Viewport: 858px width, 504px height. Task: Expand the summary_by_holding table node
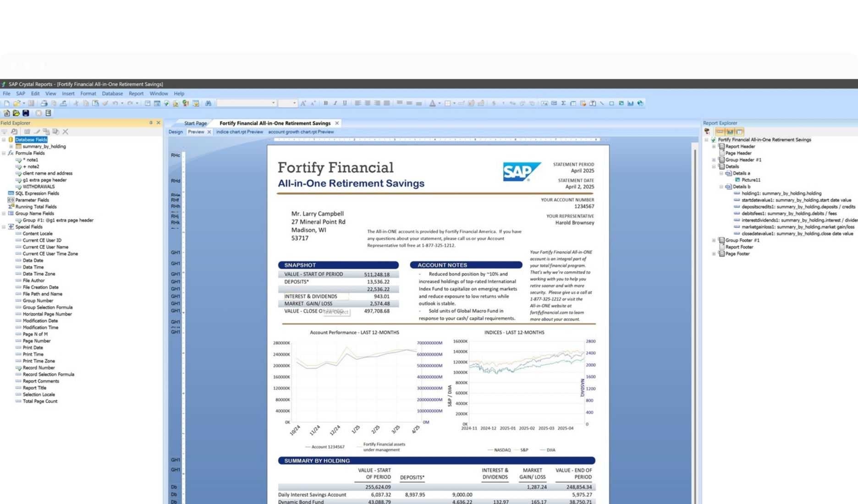click(11, 147)
